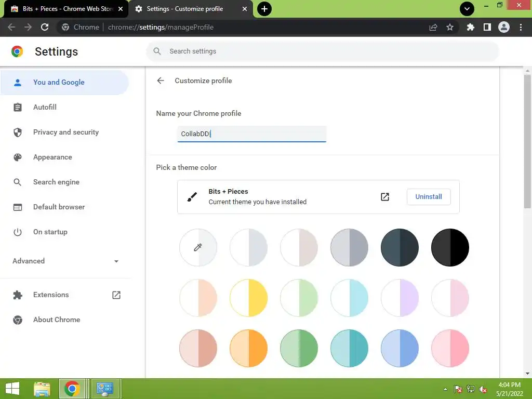
Task: Click the Search settings field
Action: 322,51
